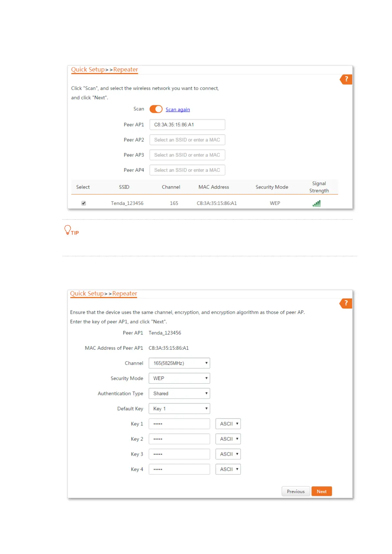Image resolution: width=392 pixels, height=554 pixels.
Task: Click the Key 2 password field
Action: click(x=179, y=439)
